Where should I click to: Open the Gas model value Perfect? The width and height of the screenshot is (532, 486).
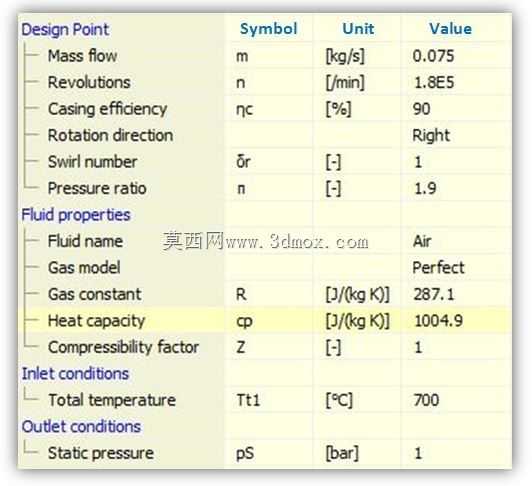[x=438, y=268]
